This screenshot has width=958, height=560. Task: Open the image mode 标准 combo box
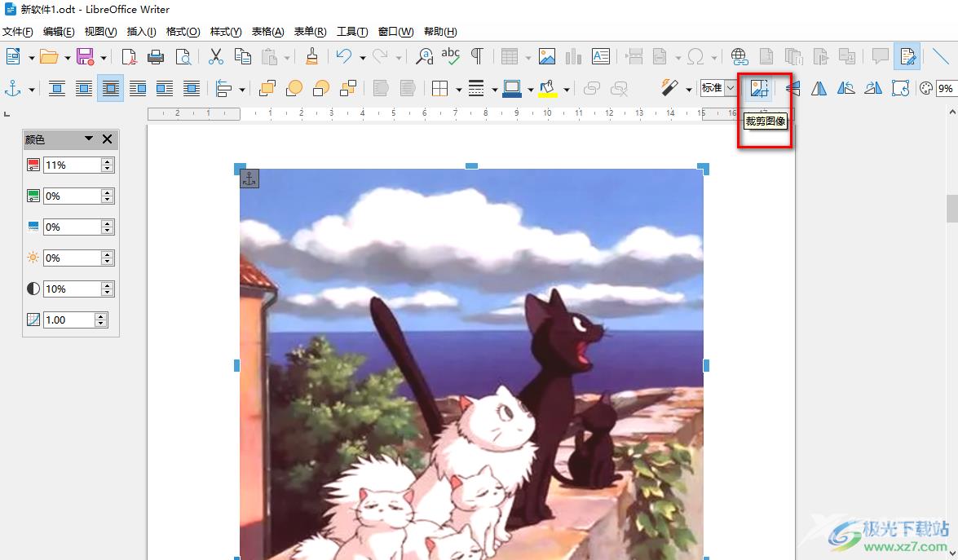pos(718,88)
